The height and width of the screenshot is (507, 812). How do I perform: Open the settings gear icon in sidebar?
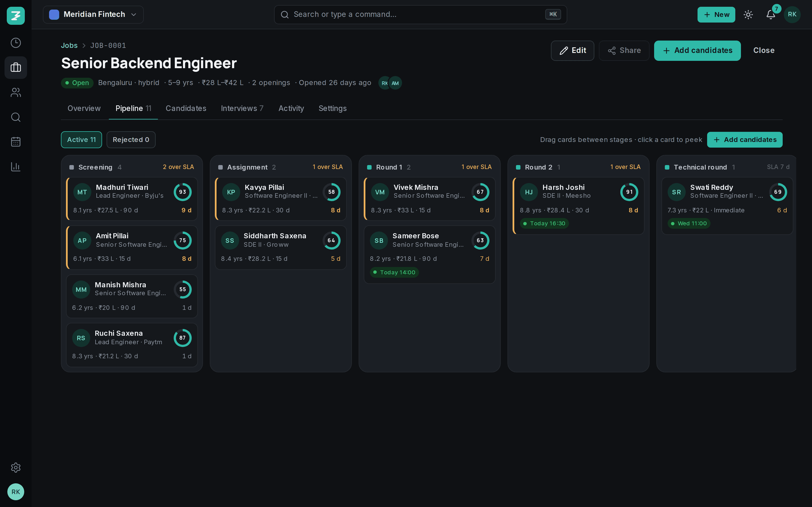point(16,468)
